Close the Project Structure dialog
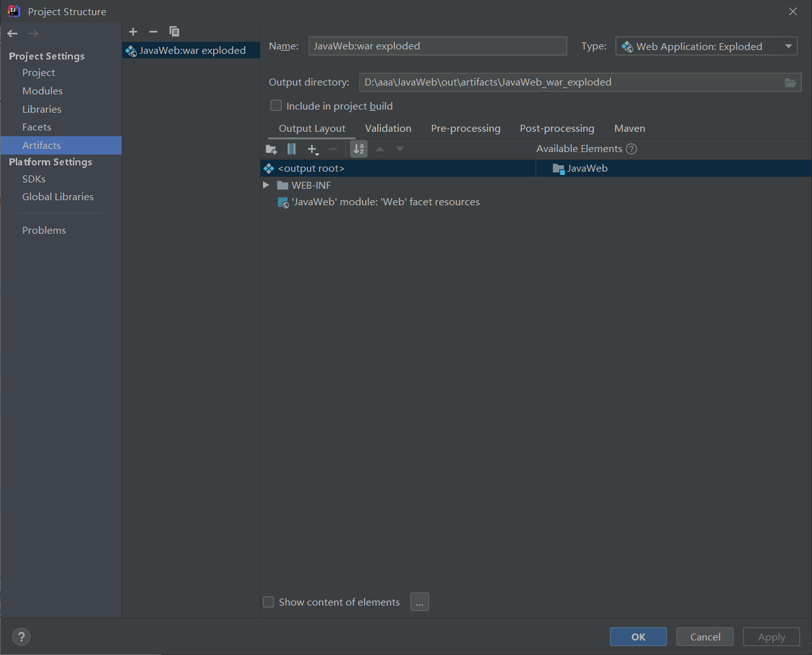Image resolution: width=812 pixels, height=655 pixels. click(x=793, y=11)
